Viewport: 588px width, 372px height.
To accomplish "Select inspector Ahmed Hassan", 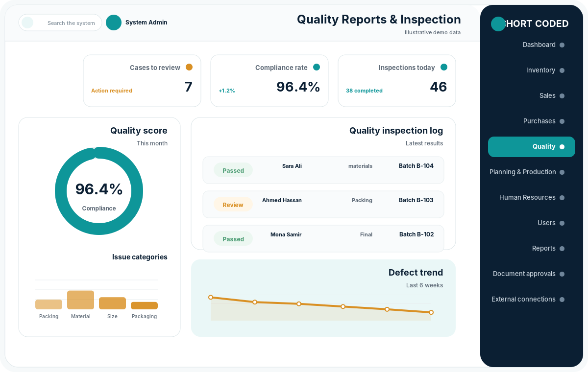I will pos(282,200).
